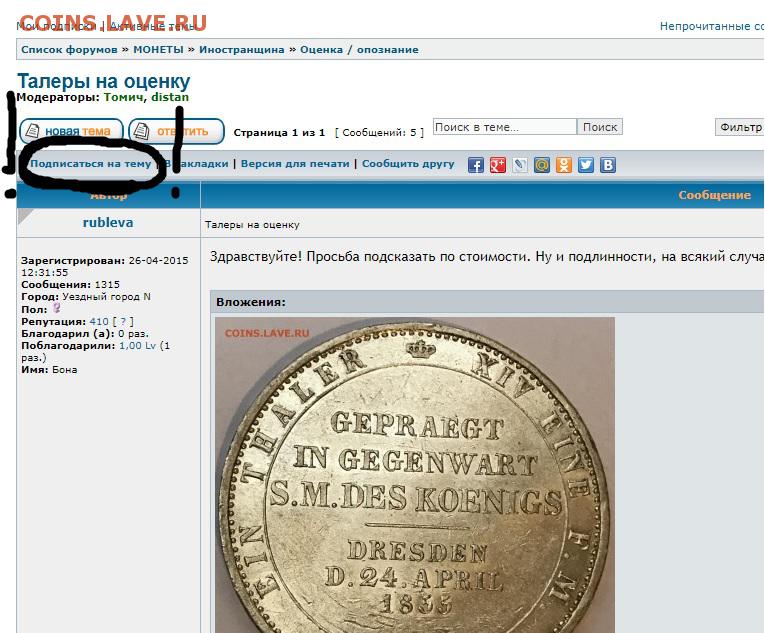Focus the Поиск в теме search field
765x633 pixels.
[504, 127]
